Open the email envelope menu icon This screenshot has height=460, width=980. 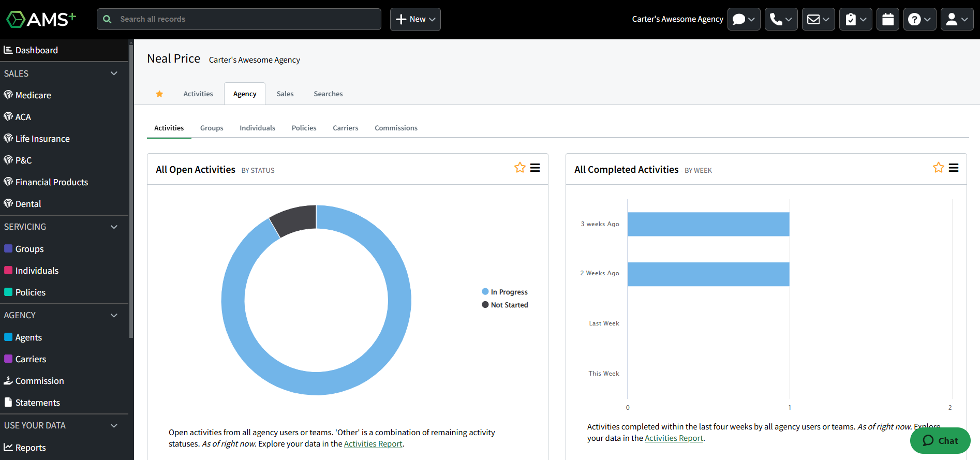[818, 19]
